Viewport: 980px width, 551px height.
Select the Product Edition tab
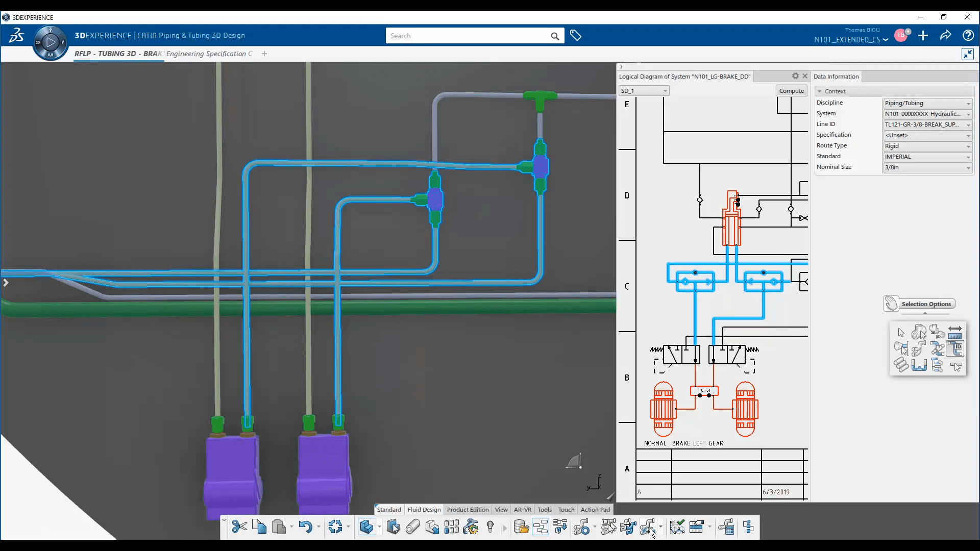click(x=467, y=509)
